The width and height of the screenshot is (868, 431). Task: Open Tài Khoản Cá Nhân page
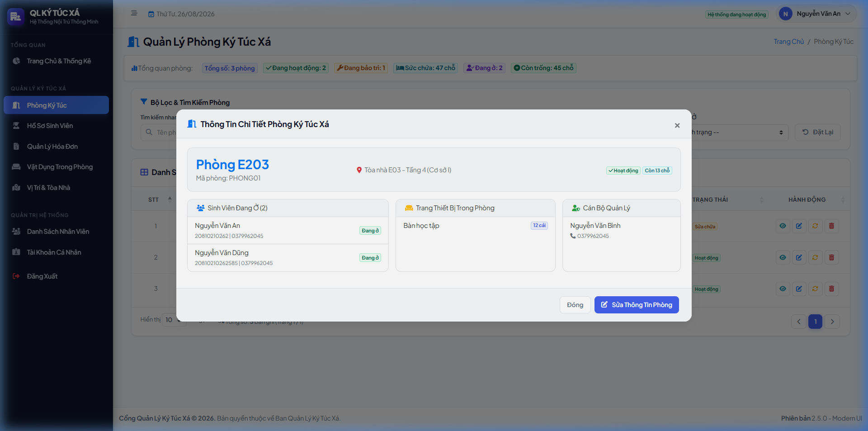coord(56,252)
